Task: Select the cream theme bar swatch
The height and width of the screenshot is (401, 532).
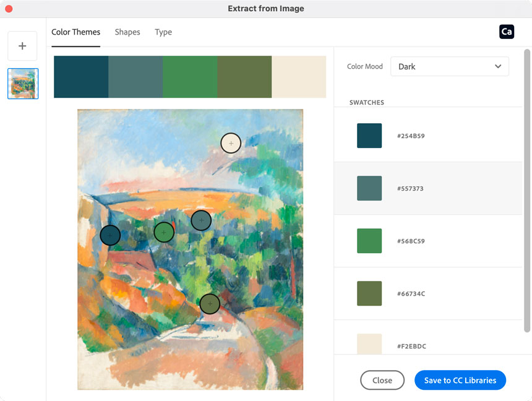Action: [x=299, y=77]
